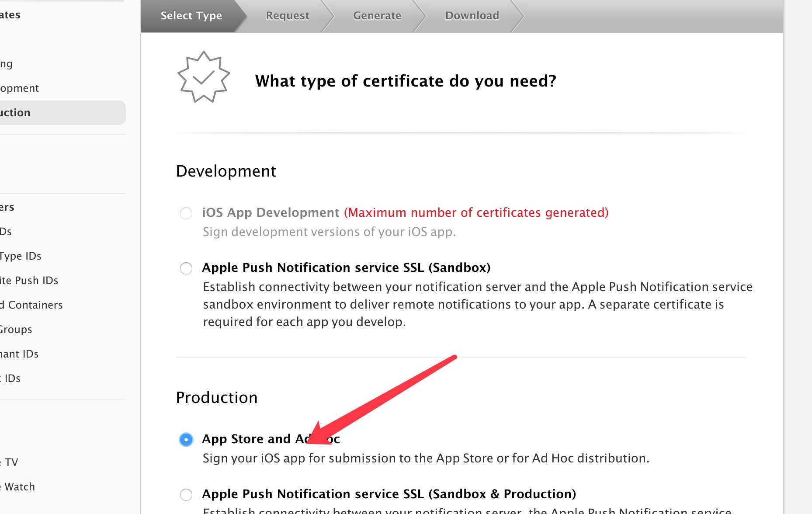
Task: Open Website Push IDs in sidebar
Action: coord(29,281)
